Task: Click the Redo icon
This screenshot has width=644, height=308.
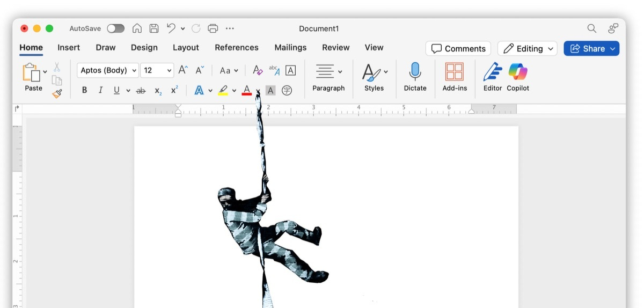Action: click(196, 28)
